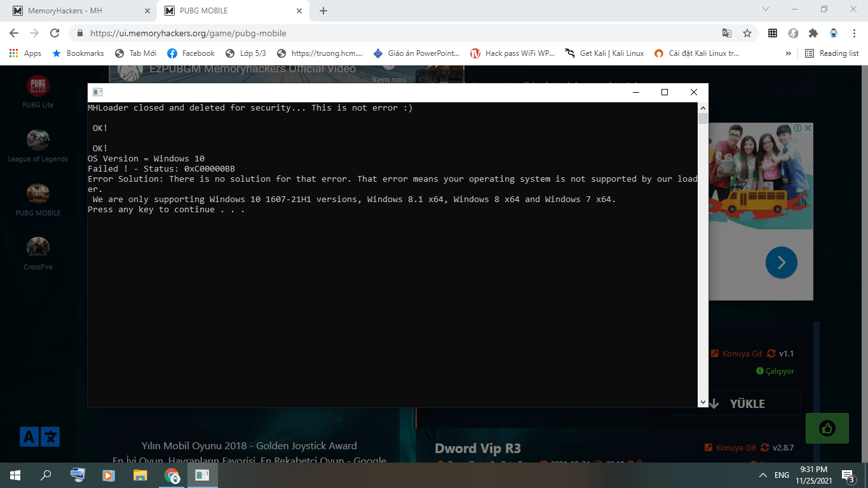Screen dimensions: 868x488
Task: Open the Cài đặt Kali Linux bookmark
Action: coord(697,53)
